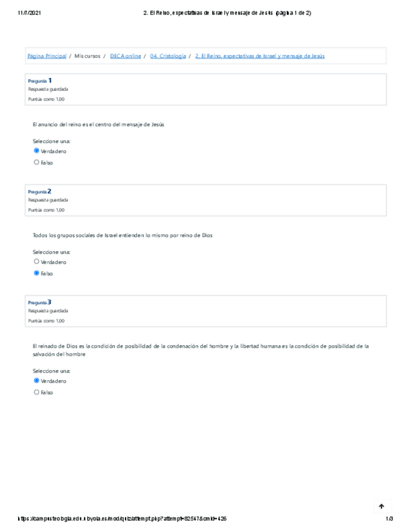This screenshot has width=411, height=532.
Task: Mark Falso for Pregunta 3
Action: point(36,392)
